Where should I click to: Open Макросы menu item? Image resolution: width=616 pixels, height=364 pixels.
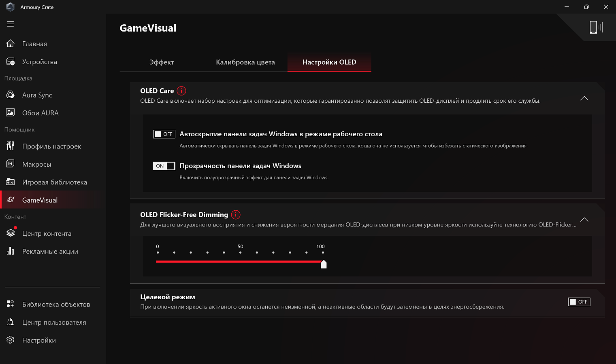53,164
